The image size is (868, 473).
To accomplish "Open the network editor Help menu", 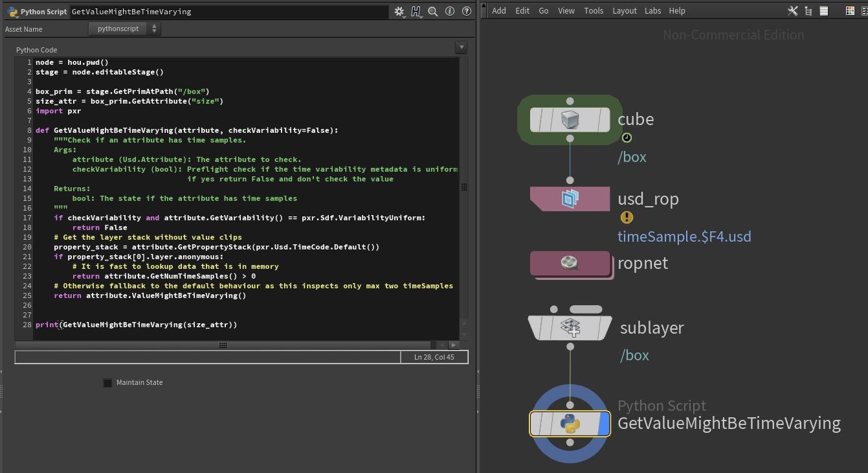I will pyautogui.click(x=677, y=11).
